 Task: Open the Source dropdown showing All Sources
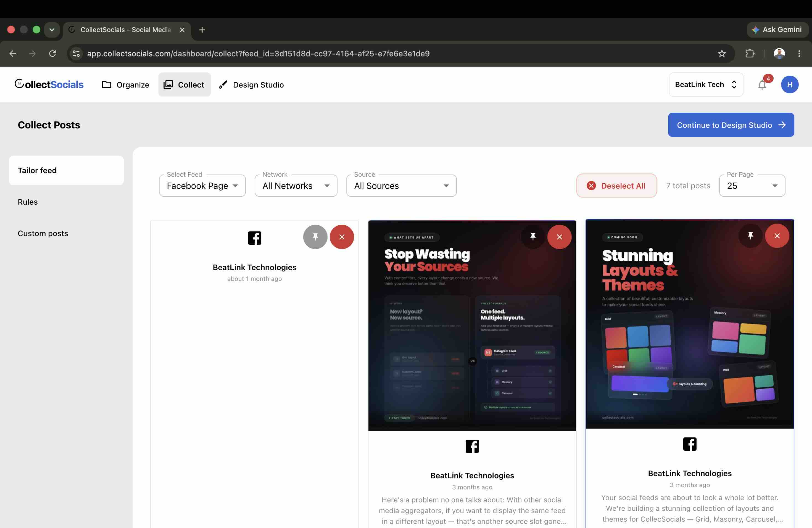[x=401, y=186]
